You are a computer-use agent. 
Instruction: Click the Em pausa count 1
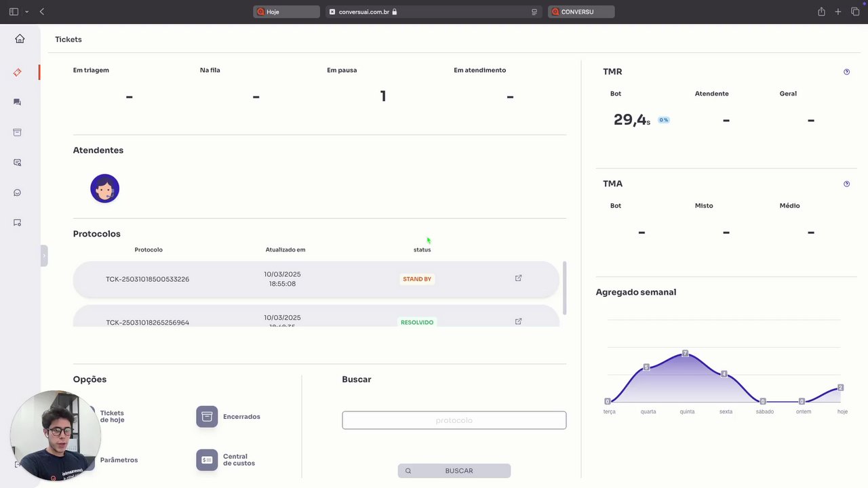coord(383,96)
